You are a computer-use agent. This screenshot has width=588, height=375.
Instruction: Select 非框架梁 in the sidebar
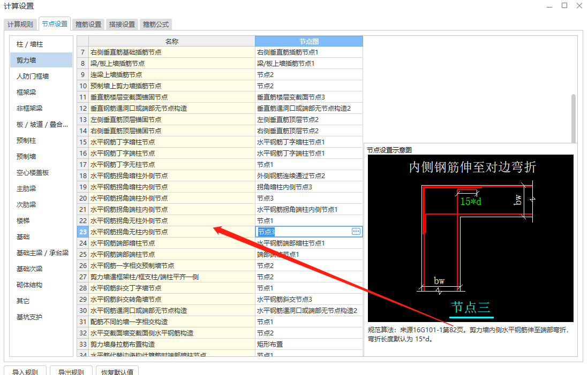click(x=41, y=109)
